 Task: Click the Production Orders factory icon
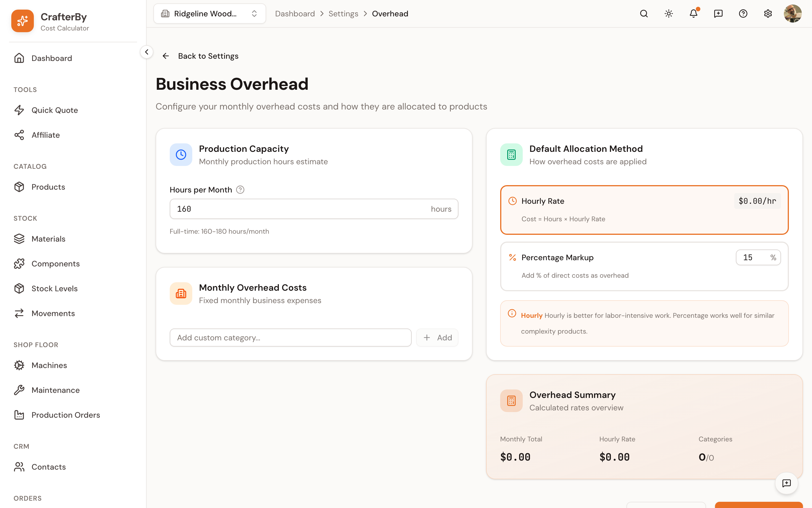tap(19, 415)
